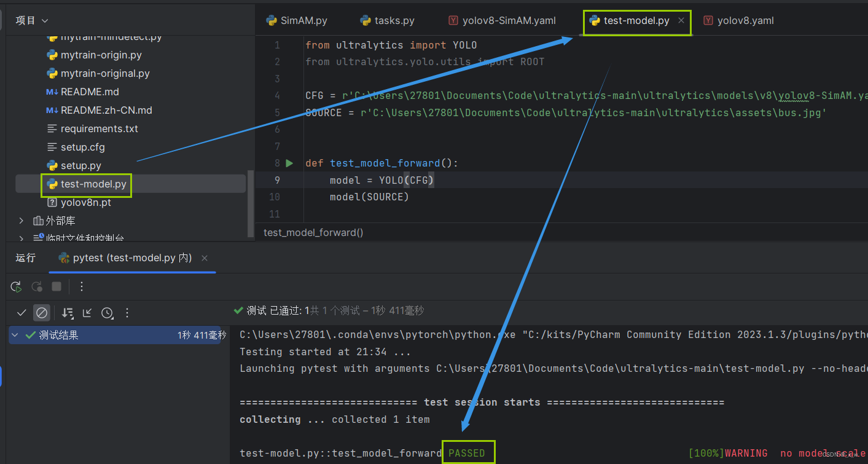868x464 pixels.
Task: Expand the 临时文件和控制台 node
Action: 22,238
